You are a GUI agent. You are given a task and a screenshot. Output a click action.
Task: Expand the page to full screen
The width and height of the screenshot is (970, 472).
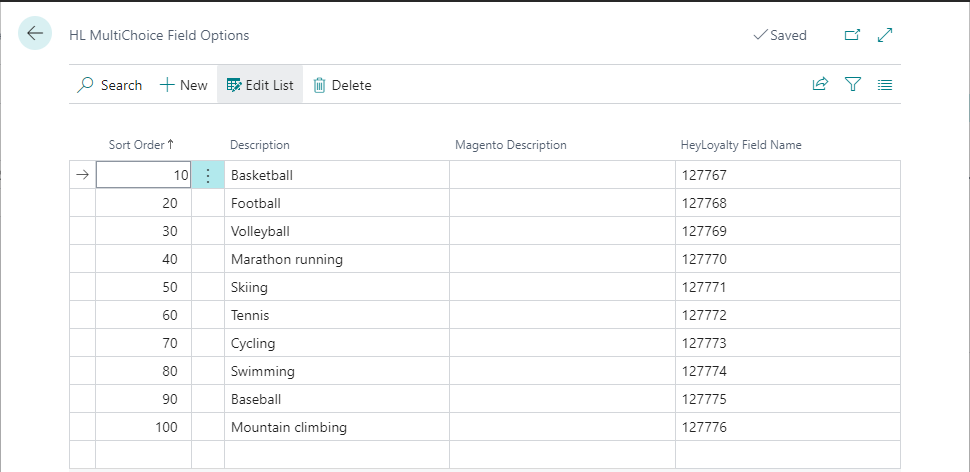(885, 35)
